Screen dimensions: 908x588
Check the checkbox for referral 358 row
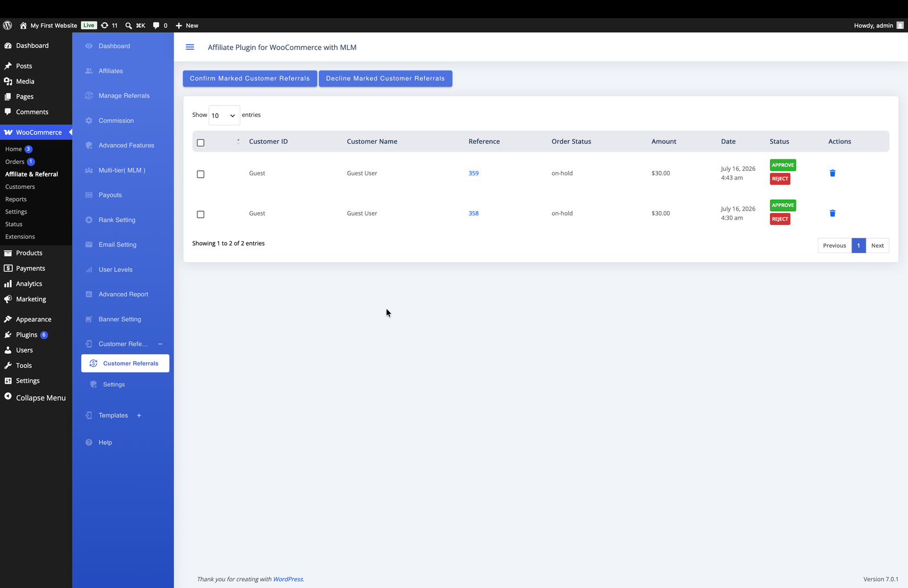200,215
